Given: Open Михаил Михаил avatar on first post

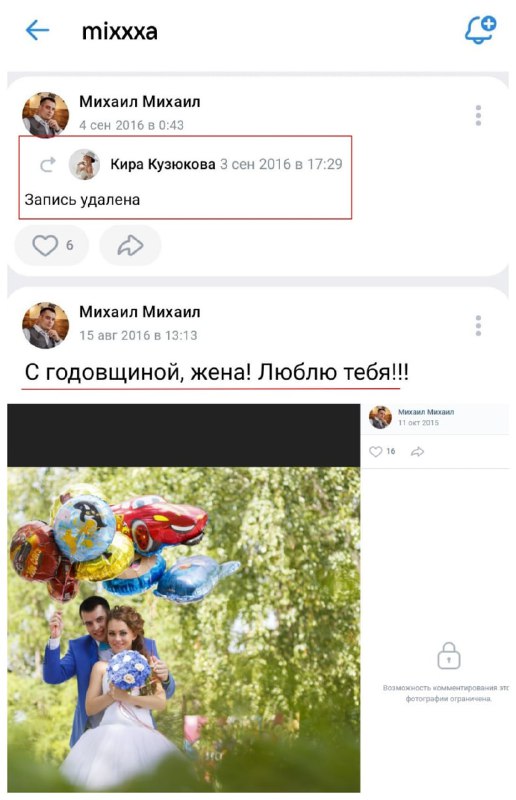Looking at the screenshot, I should pos(45,115).
